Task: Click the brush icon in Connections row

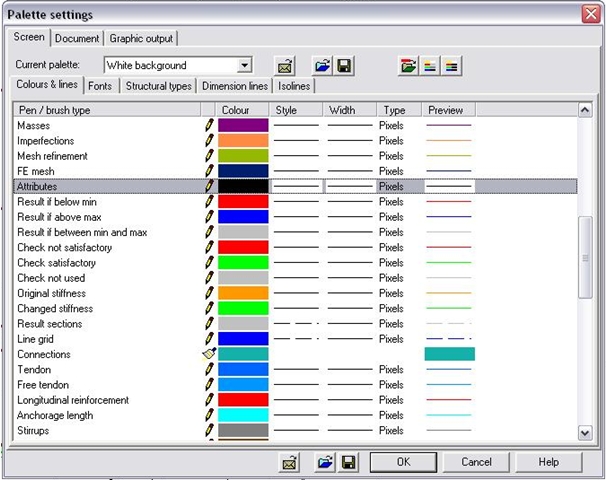Action: [208, 354]
